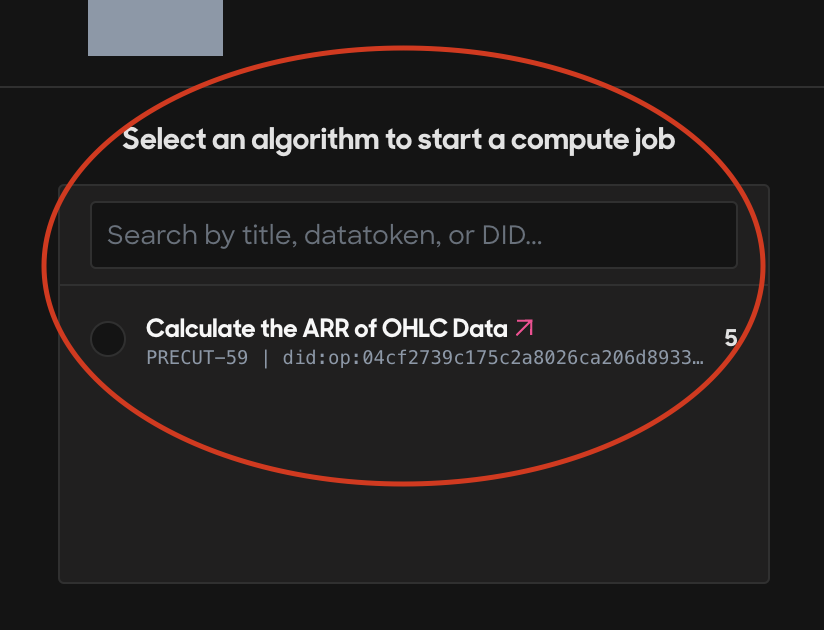Open the pink external-link arrow icon
The height and width of the screenshot is (630, 824).
click(x=524, y=328)
